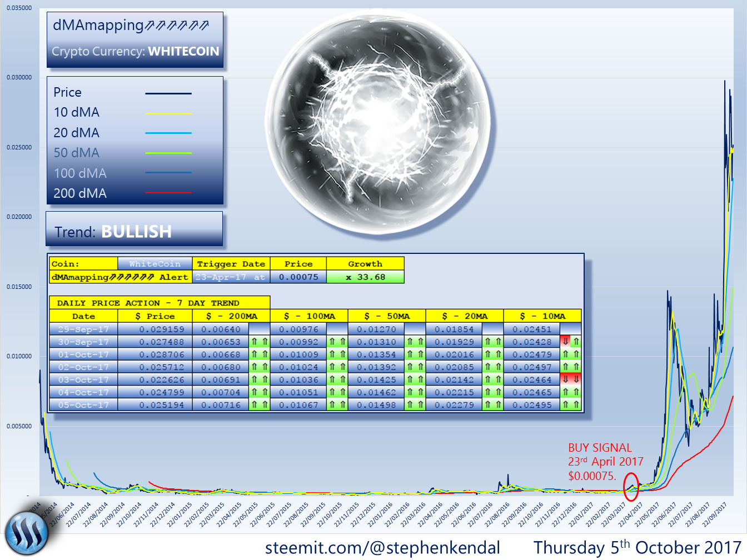Select the '29-Sep-17' date cell
Screen dimensions: 747x560
83,329
